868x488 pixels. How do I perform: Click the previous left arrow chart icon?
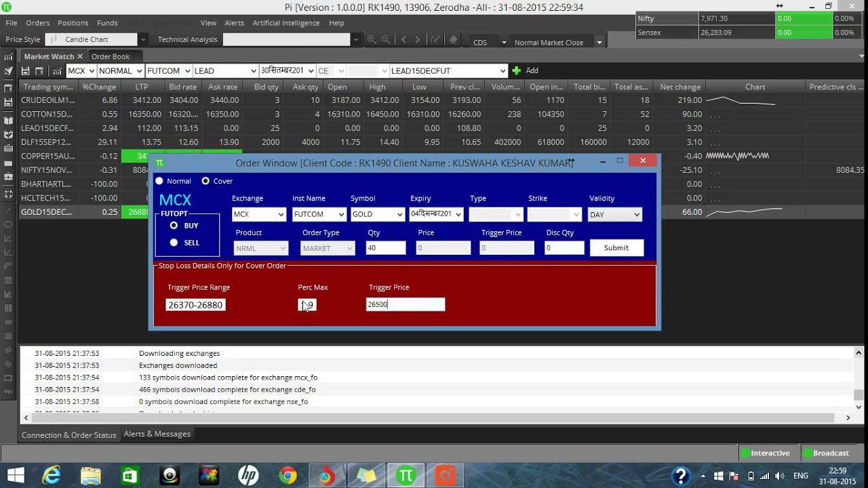403,40
